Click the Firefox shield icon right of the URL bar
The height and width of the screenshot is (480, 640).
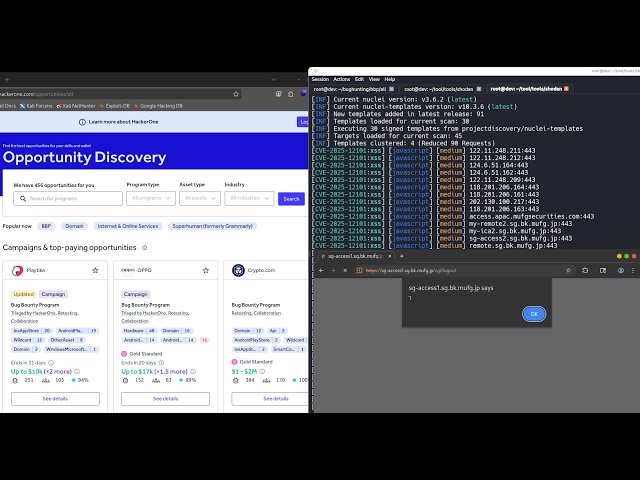(278, 94)
